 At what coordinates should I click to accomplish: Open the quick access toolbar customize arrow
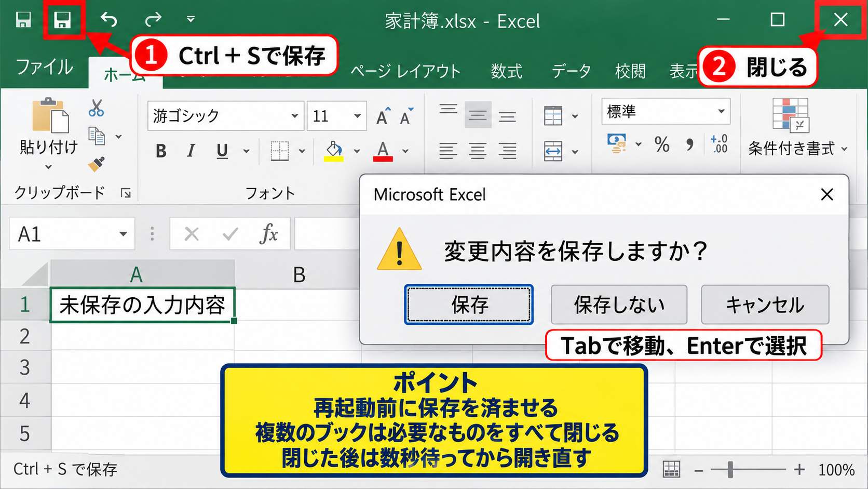click(191, 19)
